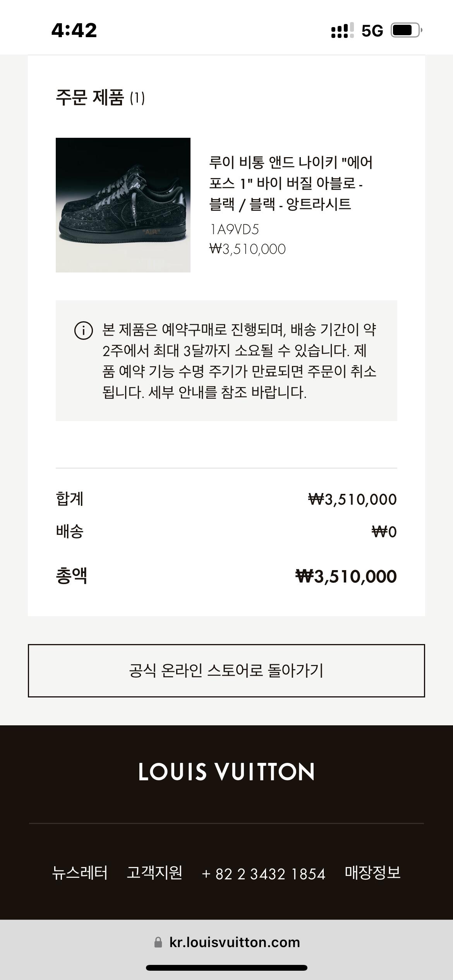Tap the 4:42 clock in the status bar

pos(74,30)
